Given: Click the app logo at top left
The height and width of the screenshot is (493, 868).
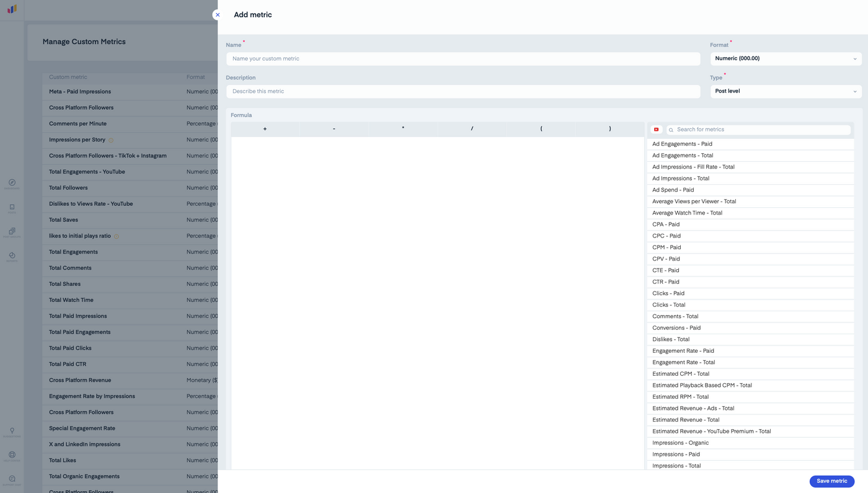Looking at the screenshot, I should coord(12,9).
